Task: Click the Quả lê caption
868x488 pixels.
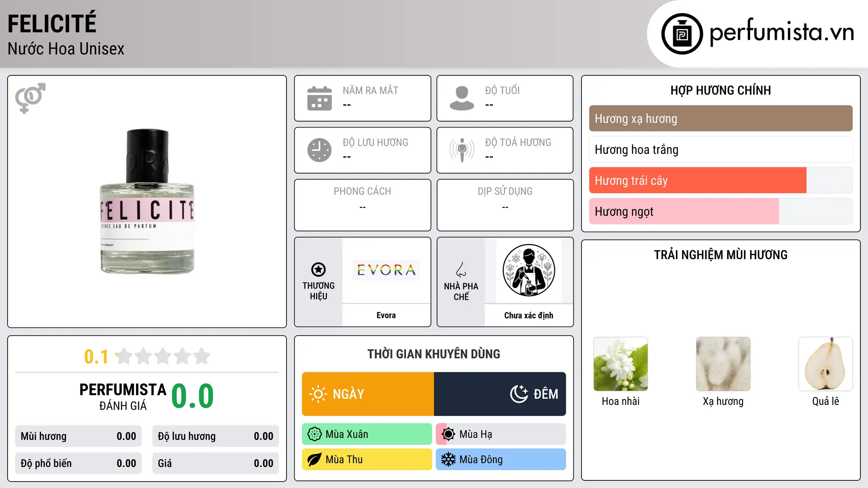Action: [x=826, y=401]
